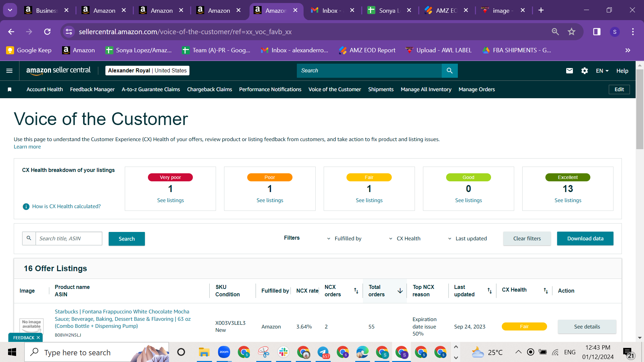Viewport: 644px width, 362px height.
Task: Click the Edit favorites button
Action: coord(619,89)
